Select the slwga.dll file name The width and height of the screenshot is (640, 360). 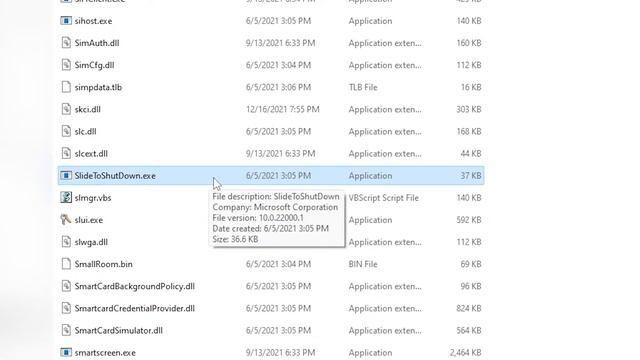91,242
